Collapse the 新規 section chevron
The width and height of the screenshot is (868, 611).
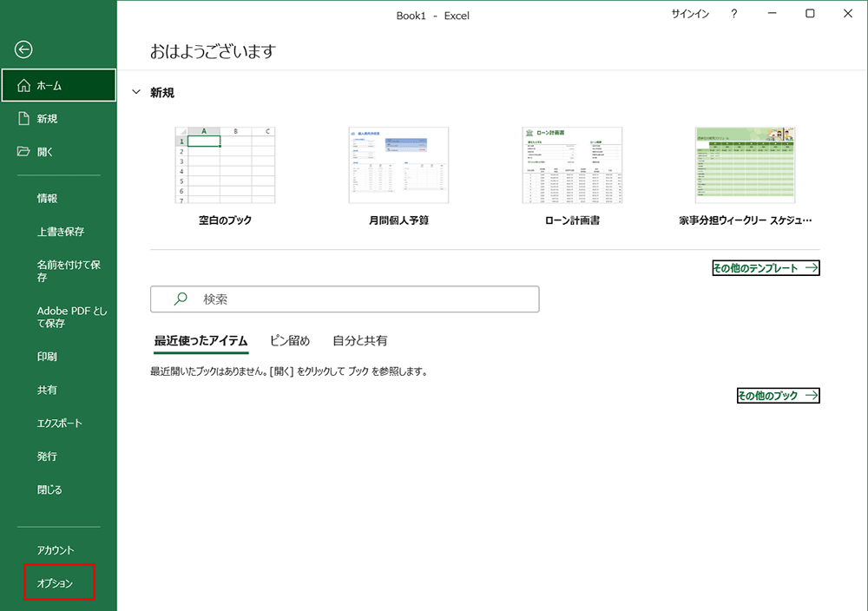pos(135,93)
